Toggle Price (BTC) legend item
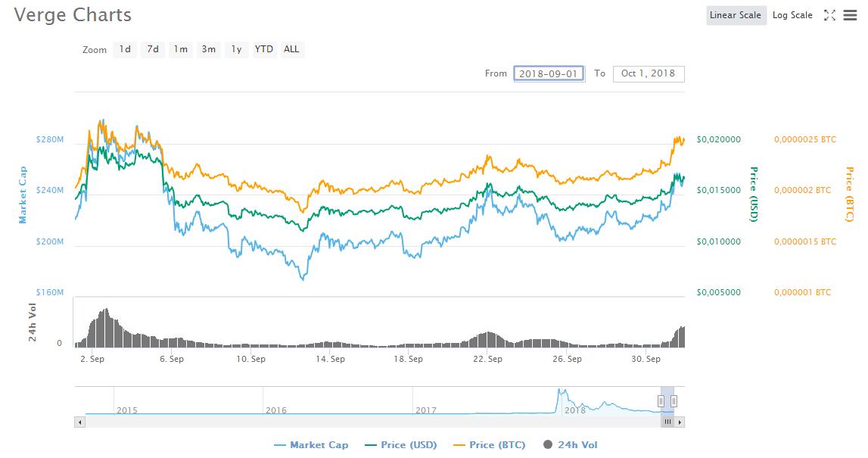Viewport: 868px width, 458px height. 490,445
